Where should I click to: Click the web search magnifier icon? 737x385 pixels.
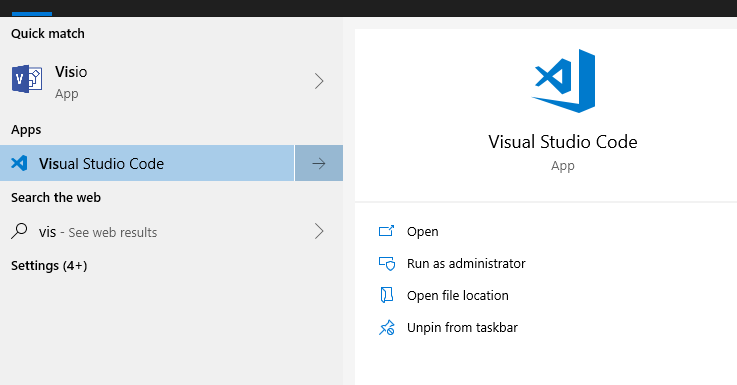[x=19, y=231]
